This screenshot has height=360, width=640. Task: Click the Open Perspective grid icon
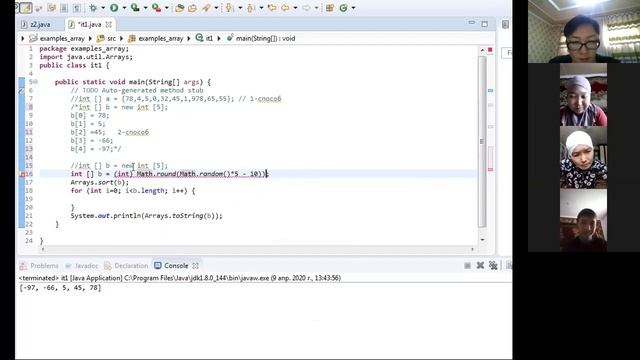pos(330,8)
